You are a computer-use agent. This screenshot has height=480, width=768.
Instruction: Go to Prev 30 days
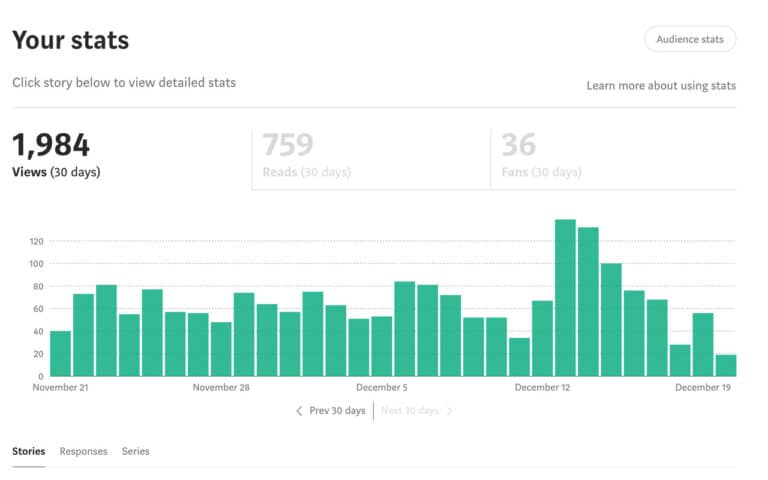(337, 411)
